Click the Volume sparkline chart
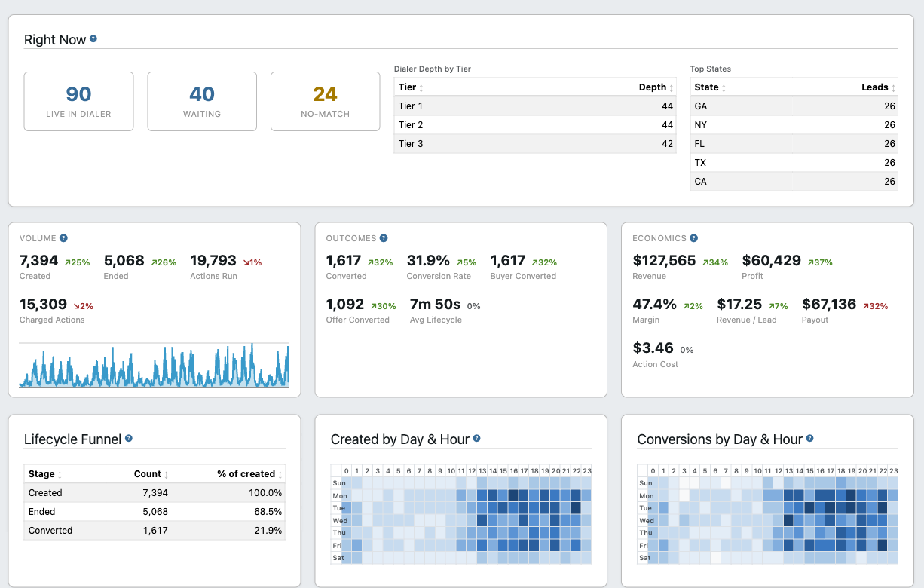Image resolution: width=924 pixels, height=588 pixels. (154, 365)
